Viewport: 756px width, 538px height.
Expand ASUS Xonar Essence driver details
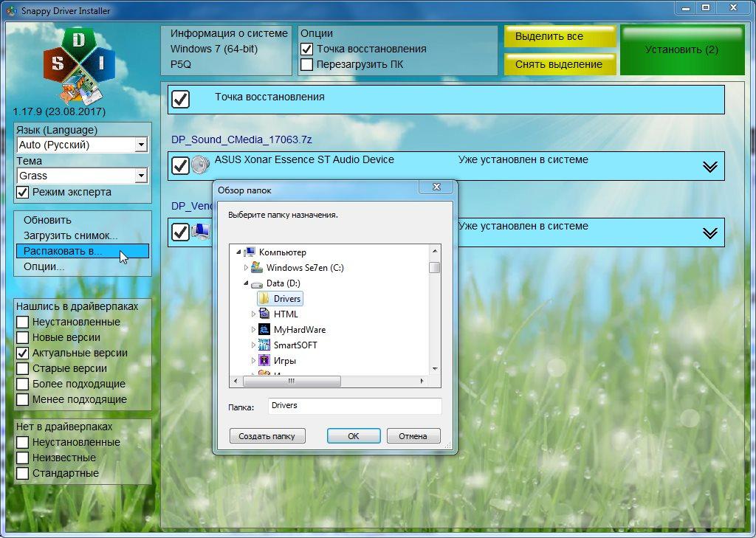[709, 167]
